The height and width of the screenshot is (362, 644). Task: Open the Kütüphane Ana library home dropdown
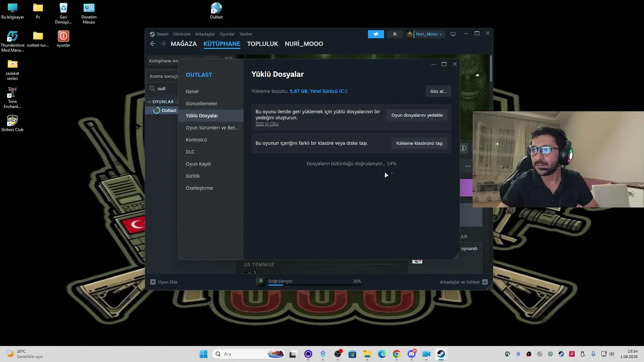coord(164,61)
